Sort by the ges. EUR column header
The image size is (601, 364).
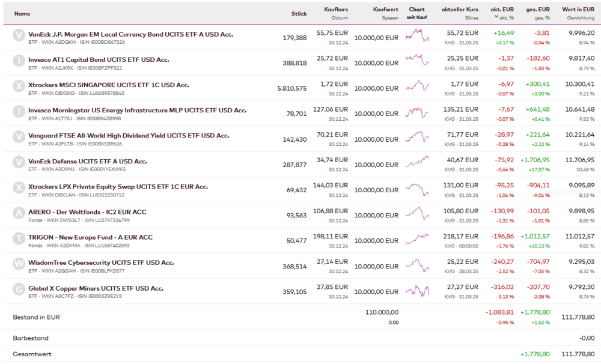pos(538,10)
